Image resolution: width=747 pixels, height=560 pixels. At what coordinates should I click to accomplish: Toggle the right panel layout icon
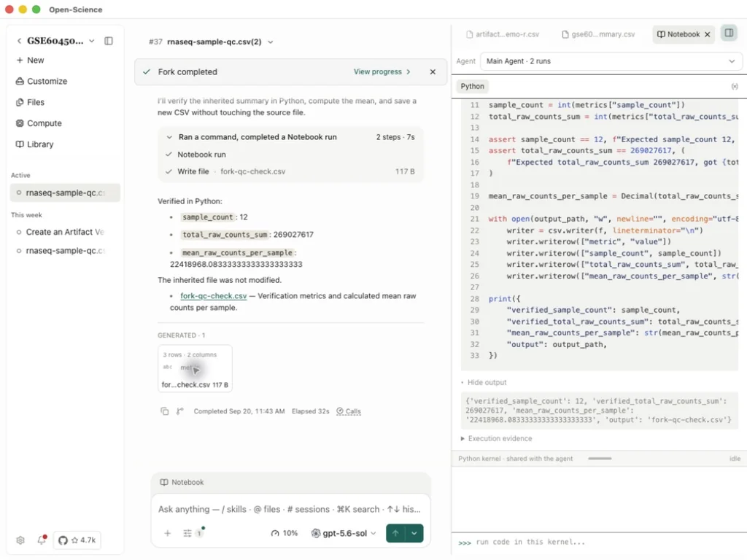click(x=729, y=33)
